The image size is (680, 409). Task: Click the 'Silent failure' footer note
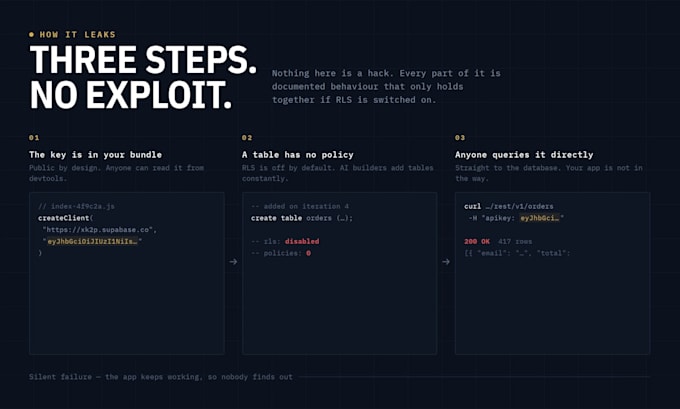click(161, 376)
